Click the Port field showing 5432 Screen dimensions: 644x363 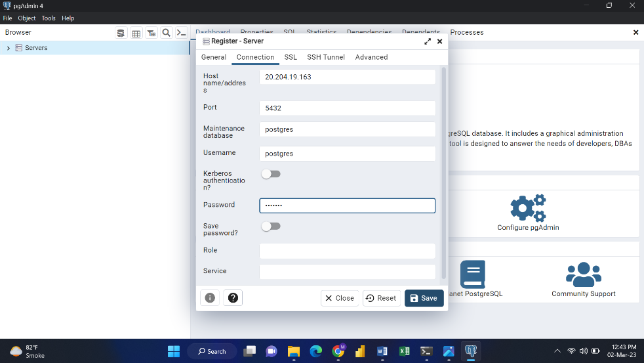click(348, 108)
